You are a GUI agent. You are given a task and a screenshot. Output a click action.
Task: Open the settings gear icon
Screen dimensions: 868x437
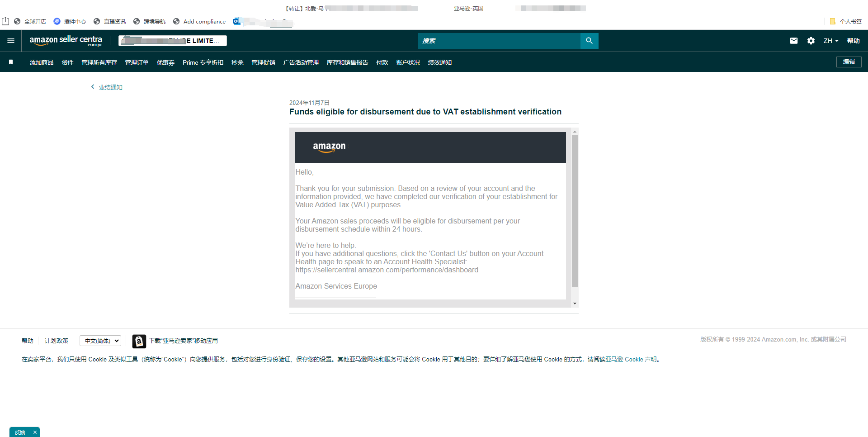point(811,41)
